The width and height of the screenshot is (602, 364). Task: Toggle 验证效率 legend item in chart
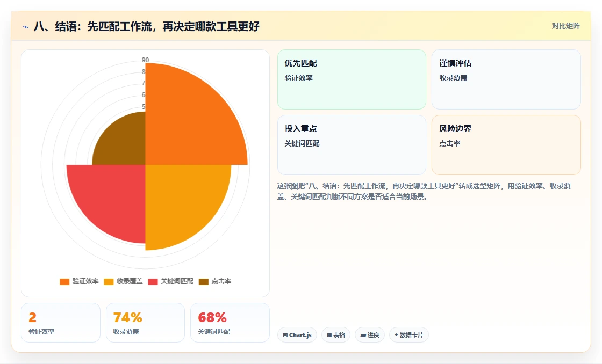click(79, 281)
